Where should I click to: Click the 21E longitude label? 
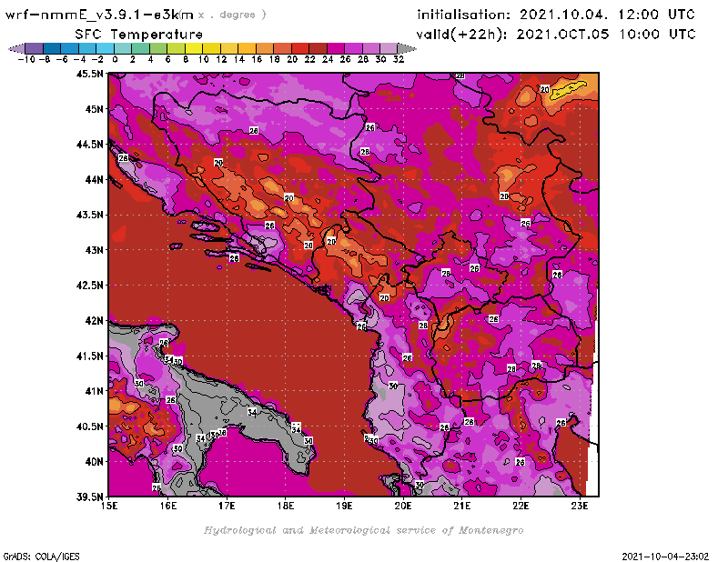coord(462,506)
